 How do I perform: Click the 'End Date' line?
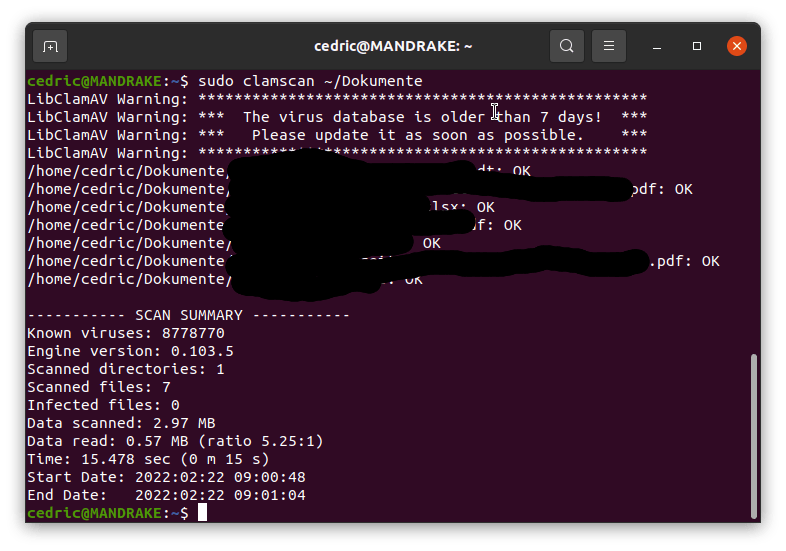(166, 495)
